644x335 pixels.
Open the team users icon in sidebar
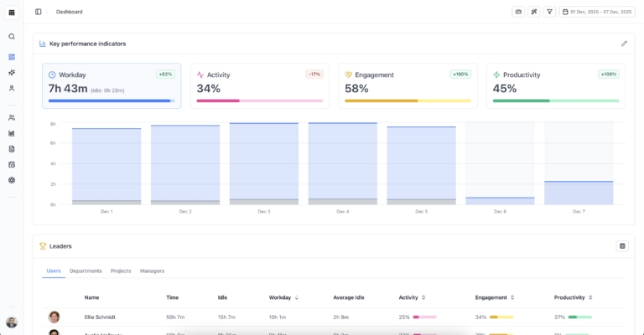(12, 118)
